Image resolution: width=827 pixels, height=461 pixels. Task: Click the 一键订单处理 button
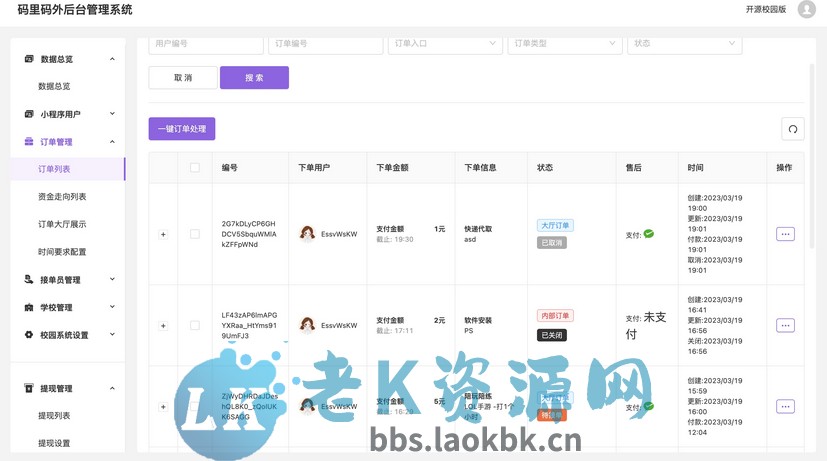pos(182,129)
